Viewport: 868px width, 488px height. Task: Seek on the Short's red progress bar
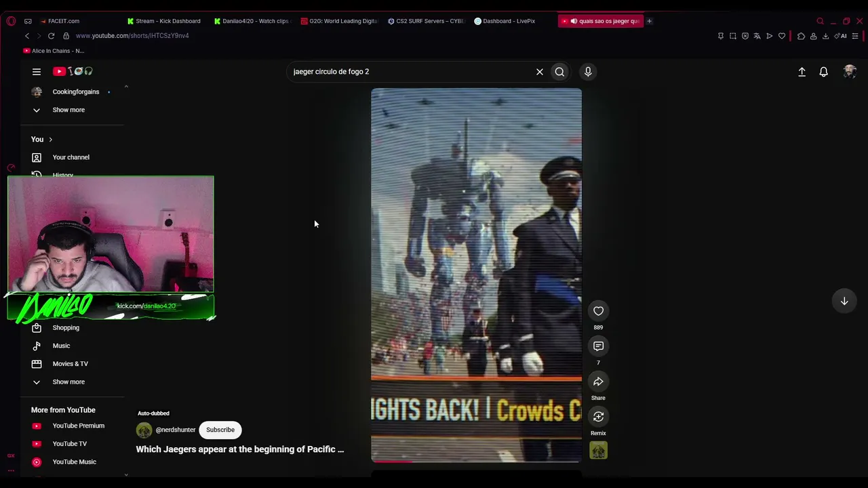[x=476, y=462]
